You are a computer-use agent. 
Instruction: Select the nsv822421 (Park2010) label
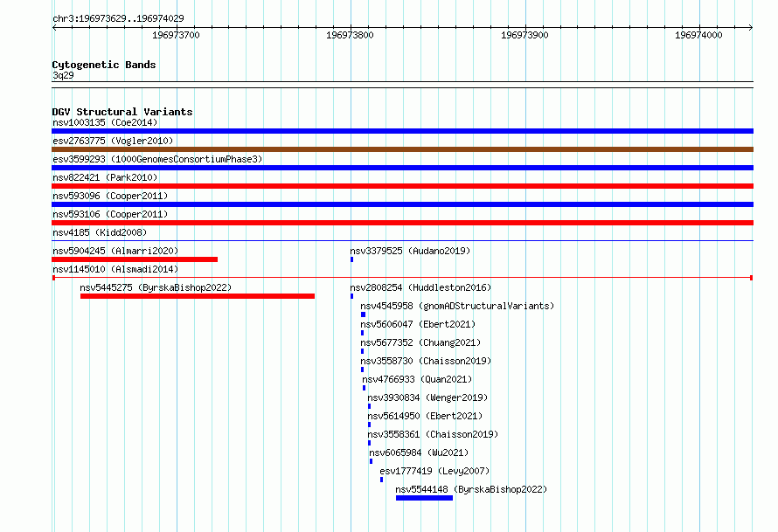click(x=105, y=177)
